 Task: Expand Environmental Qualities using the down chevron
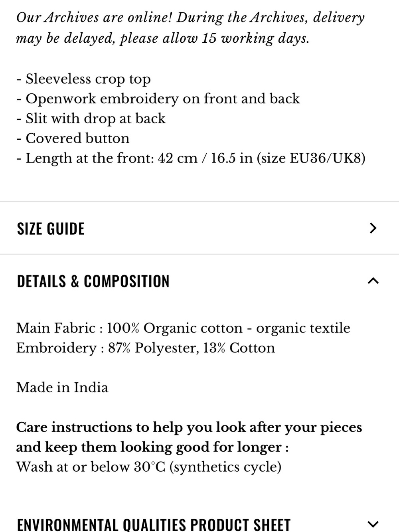373,524
